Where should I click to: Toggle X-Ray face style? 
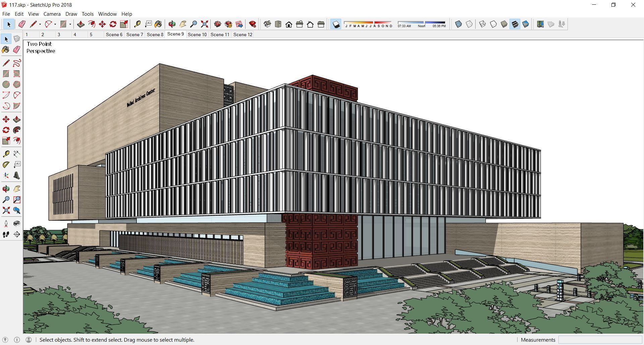pos(459,24)
